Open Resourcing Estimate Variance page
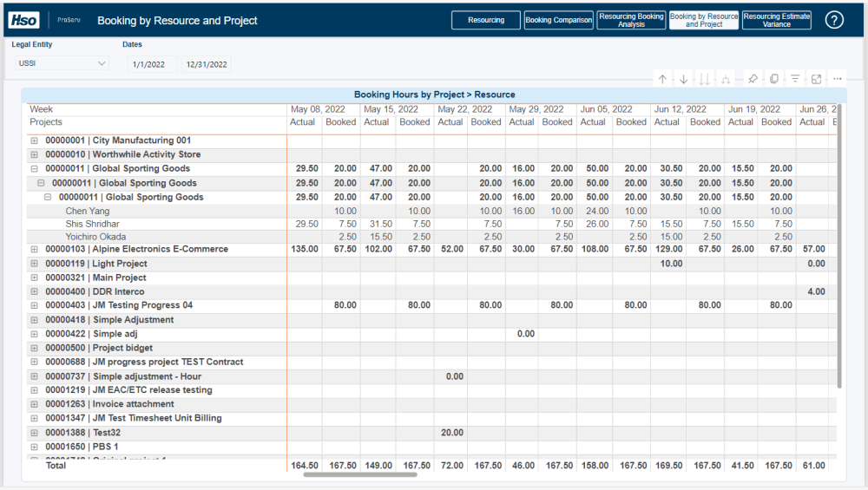The image size is (868, 490). (777, 20)
